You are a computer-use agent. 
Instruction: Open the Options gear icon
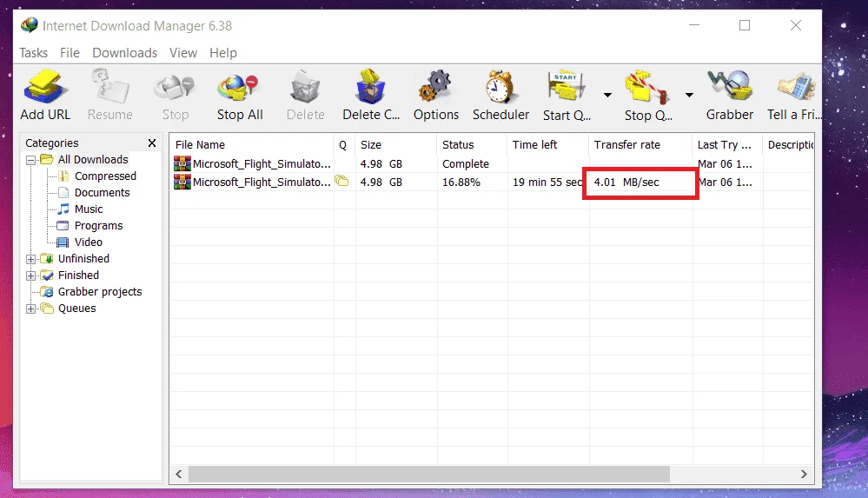435,86
